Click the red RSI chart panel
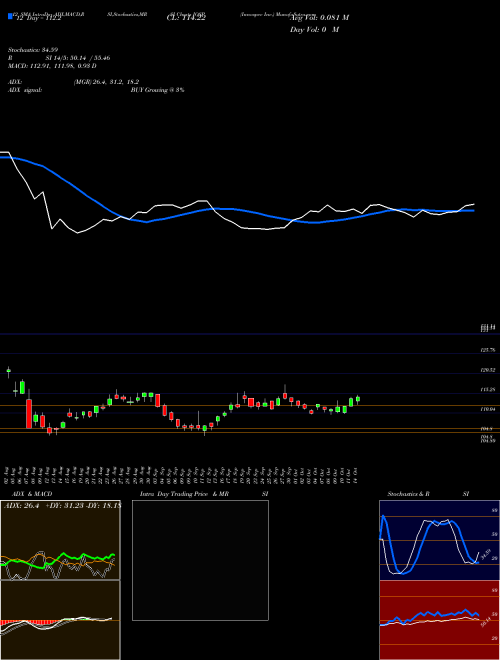 (439, 620)
